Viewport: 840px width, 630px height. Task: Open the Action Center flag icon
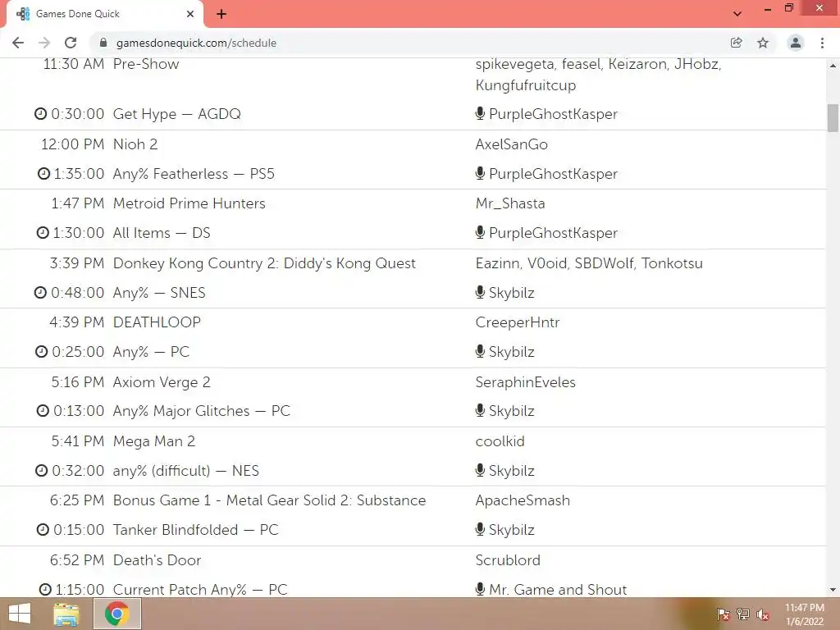point(724,614)
